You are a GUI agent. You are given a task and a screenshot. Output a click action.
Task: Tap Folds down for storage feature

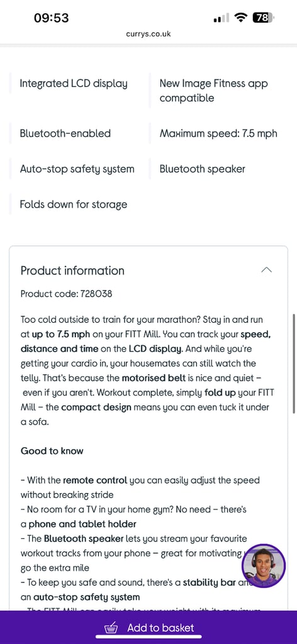pyautogui.click(x=74, y=204)
